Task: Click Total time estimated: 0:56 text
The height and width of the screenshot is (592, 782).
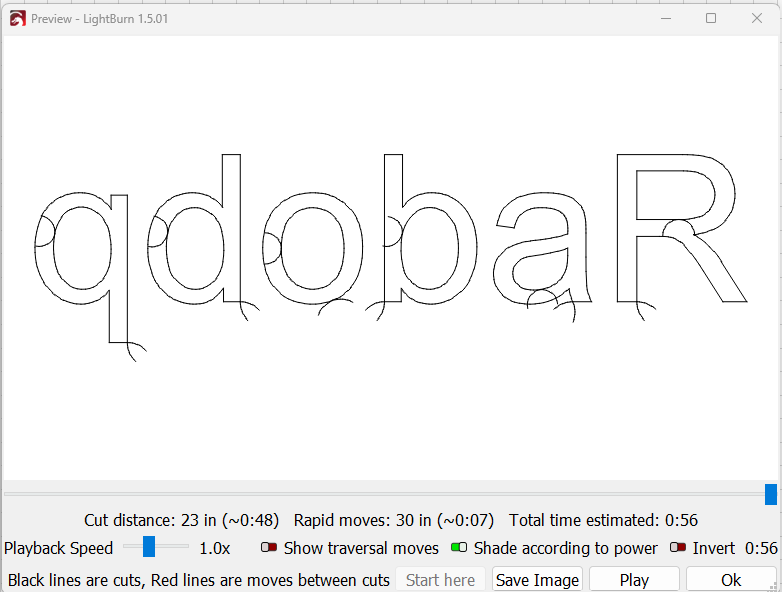Action: [603, 520]
